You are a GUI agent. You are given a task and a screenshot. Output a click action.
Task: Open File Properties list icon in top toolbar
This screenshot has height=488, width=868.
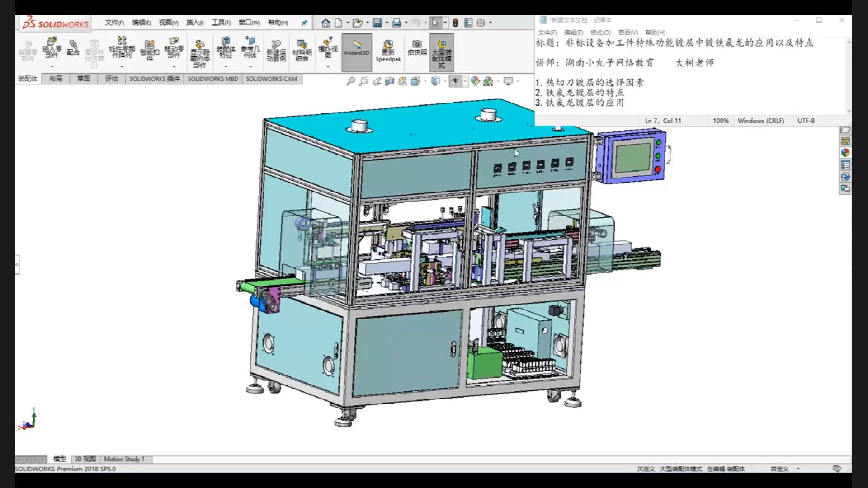coord(468,23)
